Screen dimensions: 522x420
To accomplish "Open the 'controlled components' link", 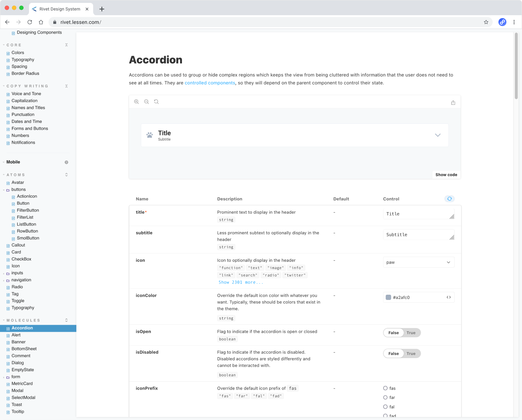I will click(x=210, y=83).
